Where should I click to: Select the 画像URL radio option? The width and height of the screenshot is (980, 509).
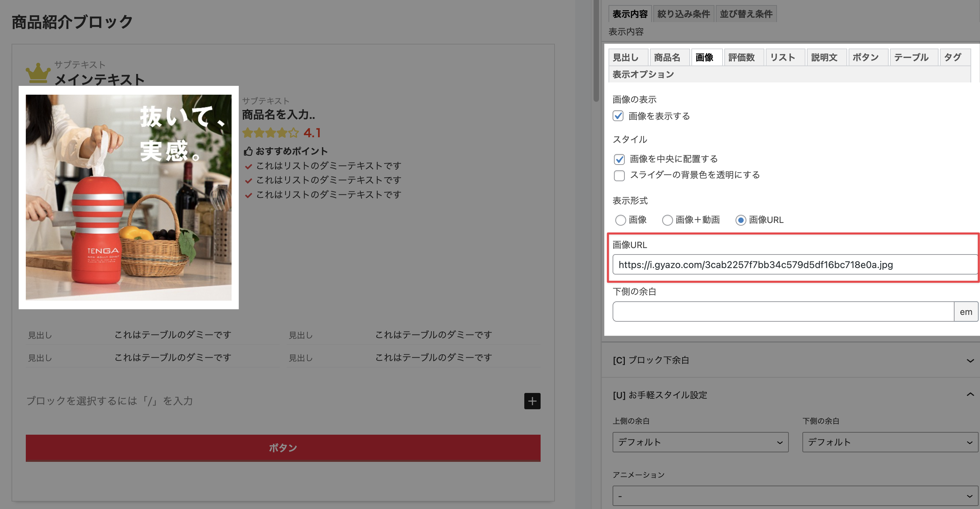click(x=740, y=220)
